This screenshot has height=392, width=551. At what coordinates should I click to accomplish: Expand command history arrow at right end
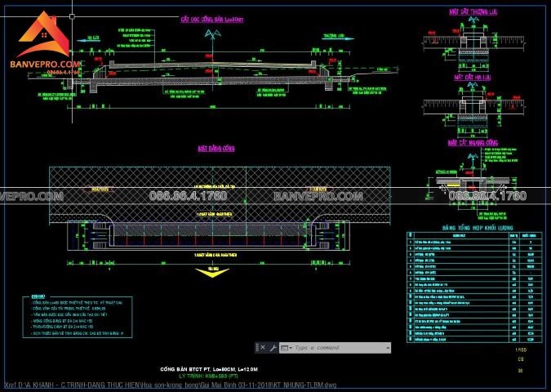pos(388,348)
